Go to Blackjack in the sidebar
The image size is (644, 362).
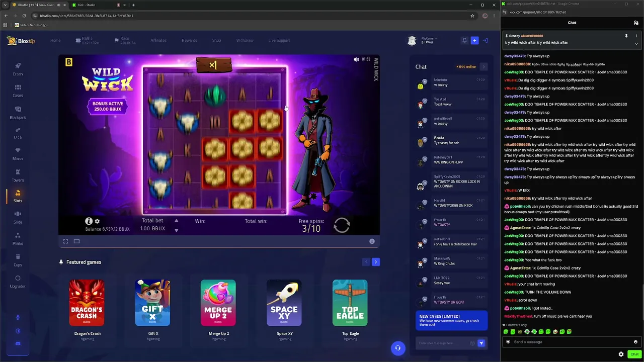[18, 113]
